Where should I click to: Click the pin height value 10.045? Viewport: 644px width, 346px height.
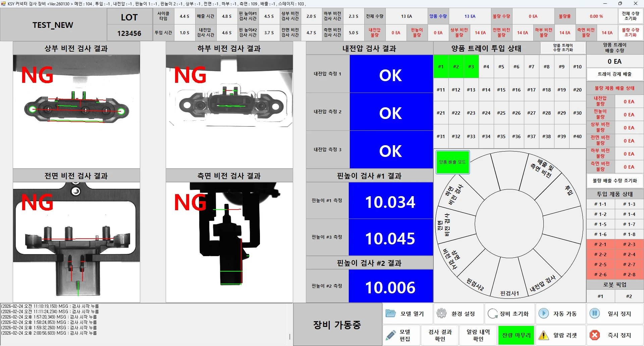click(391, 237)
